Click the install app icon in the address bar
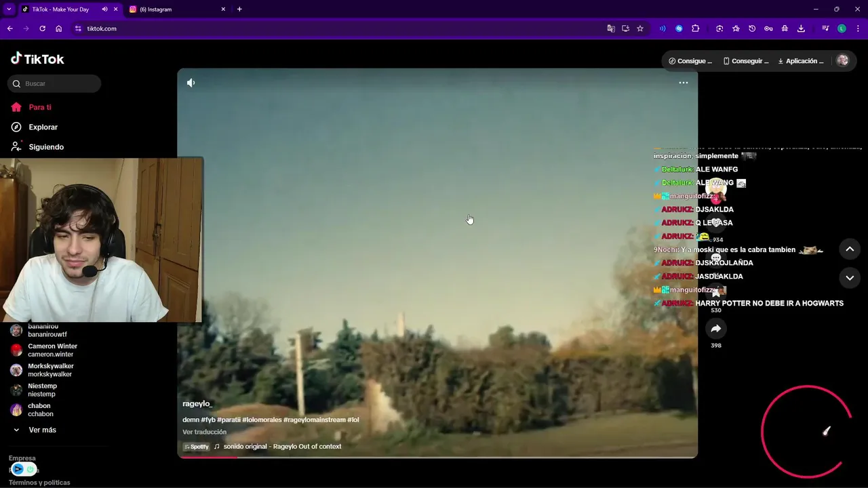 point(625,28)
